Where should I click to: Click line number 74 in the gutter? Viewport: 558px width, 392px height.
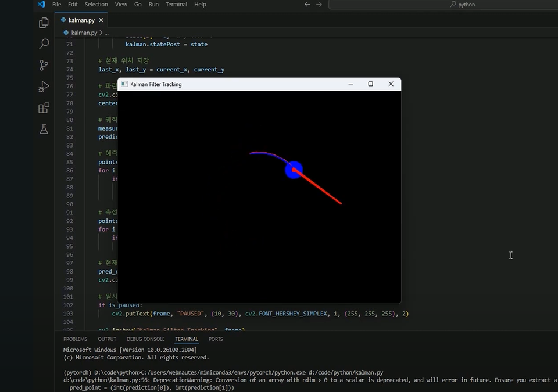tap(69, 69)
